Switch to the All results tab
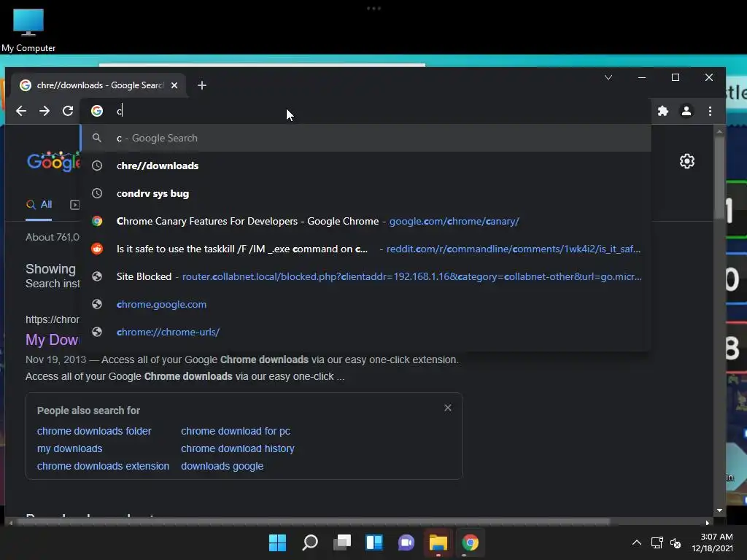The width and height of the screenshot is (747, 560). pos(39,205)
